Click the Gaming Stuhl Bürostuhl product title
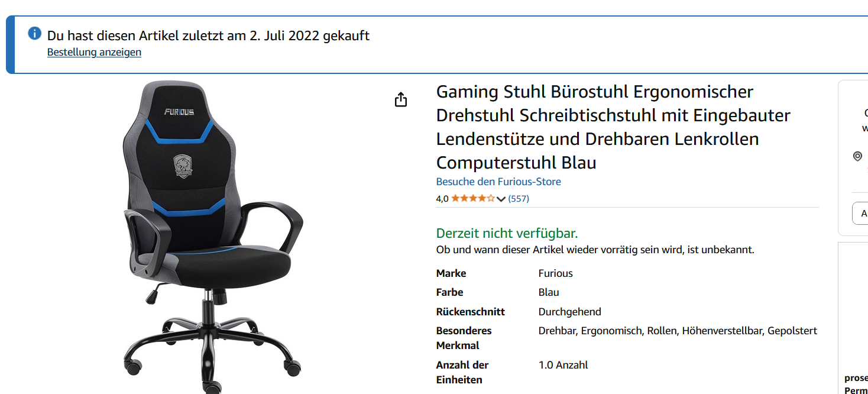The image size is (868, 394). tap(613, 127)
